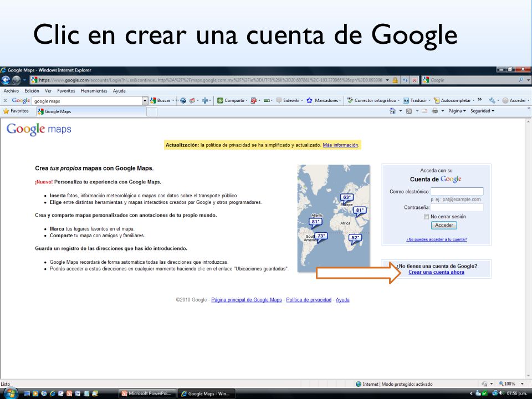Open the Favoritos menu in the menu bar
532x399 pixels.
[66, 91]
